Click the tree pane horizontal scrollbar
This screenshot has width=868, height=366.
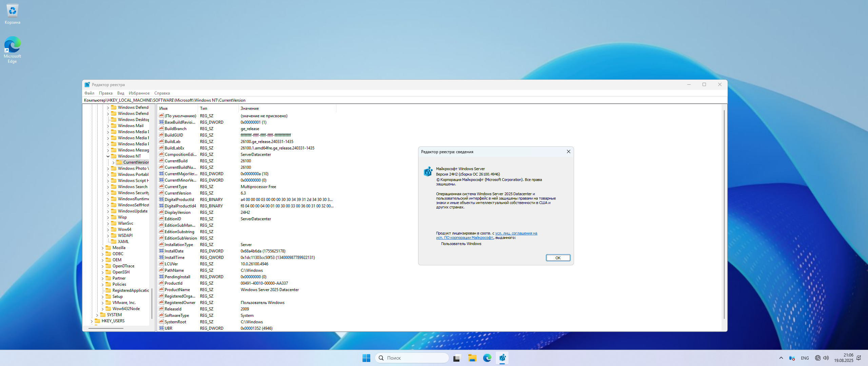[106, 328]
